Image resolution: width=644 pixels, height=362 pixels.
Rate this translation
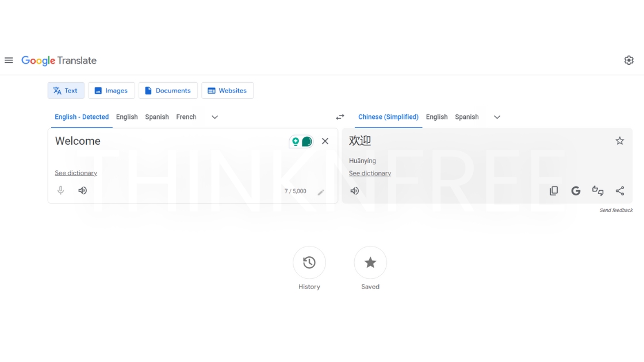tap(597, 191)
